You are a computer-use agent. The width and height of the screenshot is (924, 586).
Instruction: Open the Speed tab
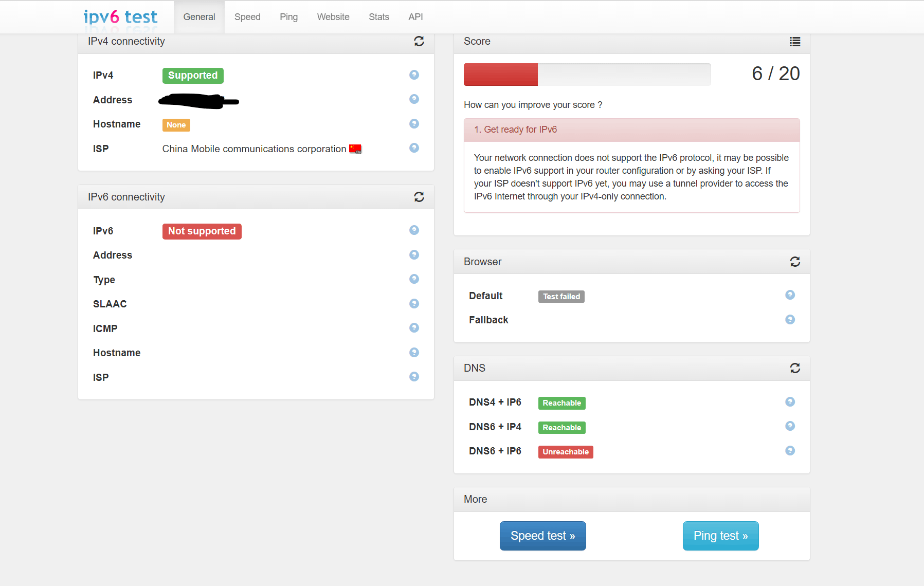247,17
